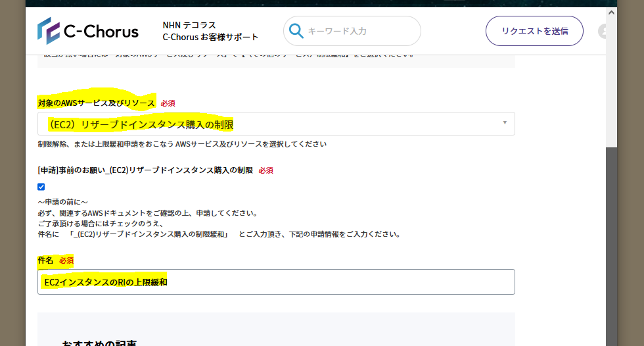Viewport: 644px width, 346px height.
Task: Click the scrollbar up arrow
Action: 611,12
